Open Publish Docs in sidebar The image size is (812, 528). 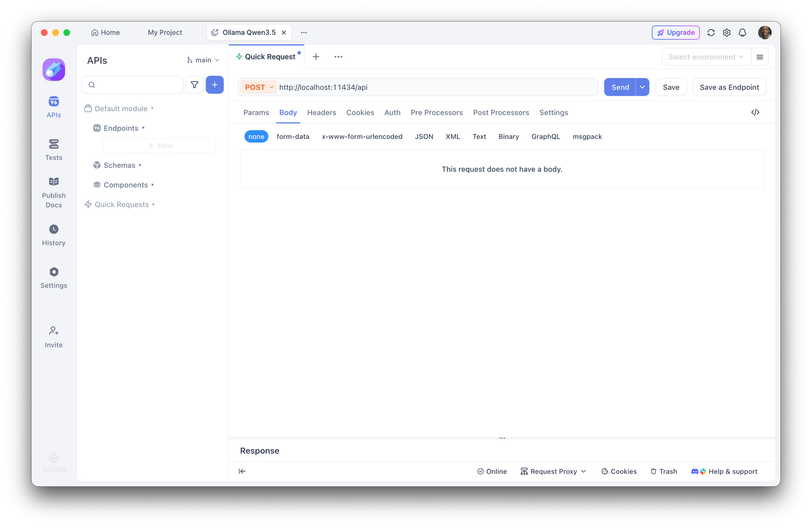click(54, 193)
